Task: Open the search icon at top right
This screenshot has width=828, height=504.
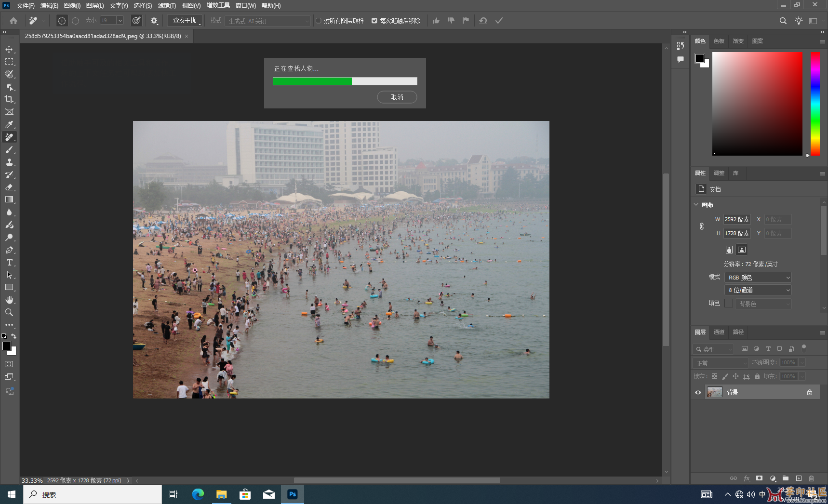Action: click(783, 21)
